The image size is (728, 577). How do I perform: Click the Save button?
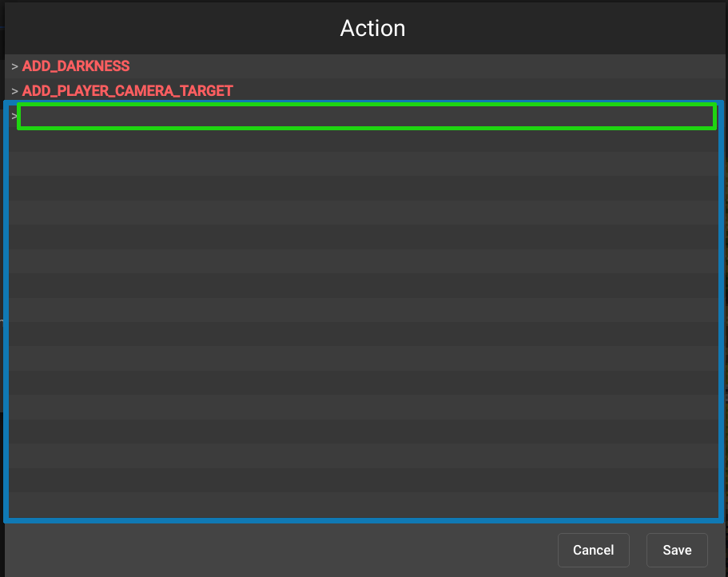point(677,550)
